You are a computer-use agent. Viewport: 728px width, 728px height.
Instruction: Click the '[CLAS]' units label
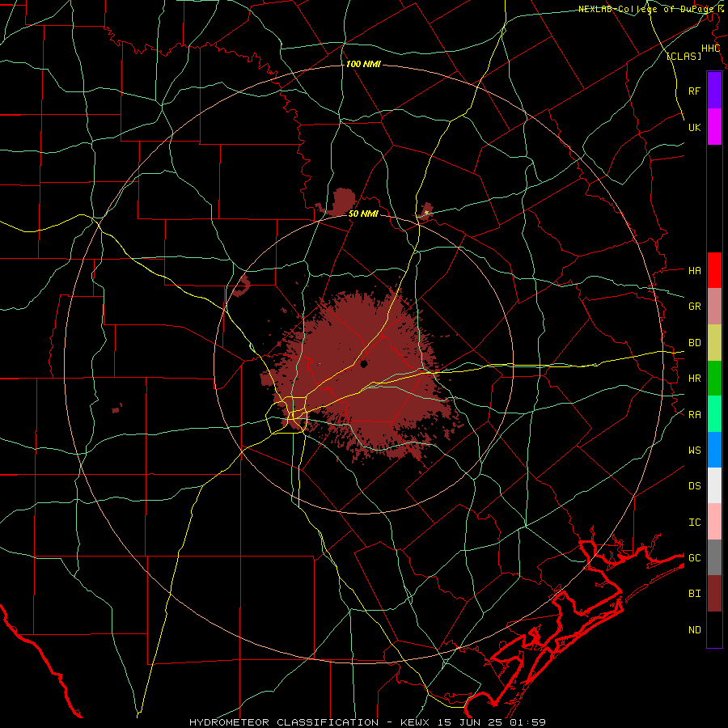tap(684, 56)
